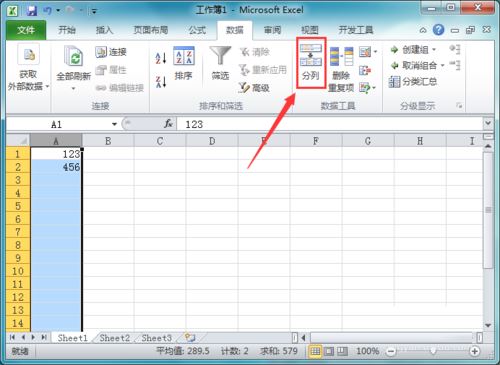Click the Undo icon in title bar
This screenshot has width=500, height=365.
point(47,11)
